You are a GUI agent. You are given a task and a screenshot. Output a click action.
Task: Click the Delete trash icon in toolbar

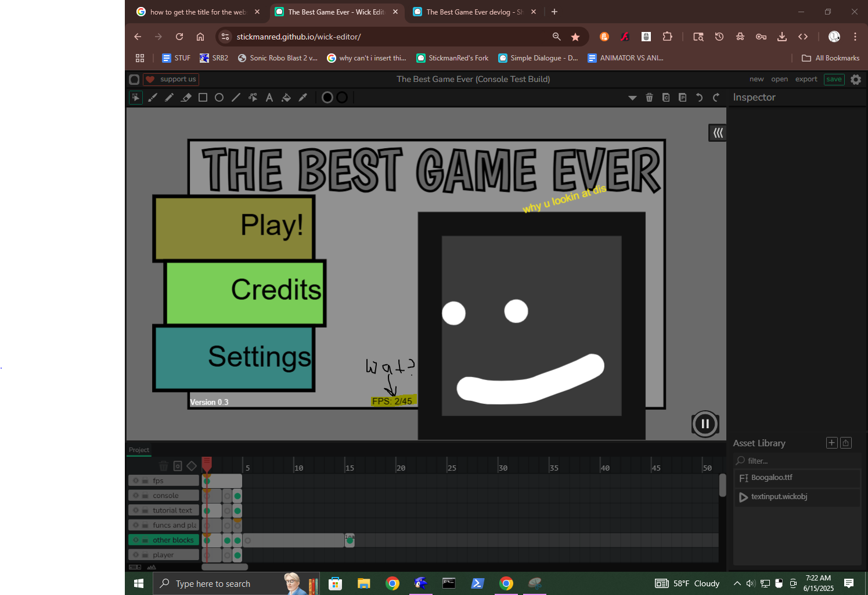point(650,98)
